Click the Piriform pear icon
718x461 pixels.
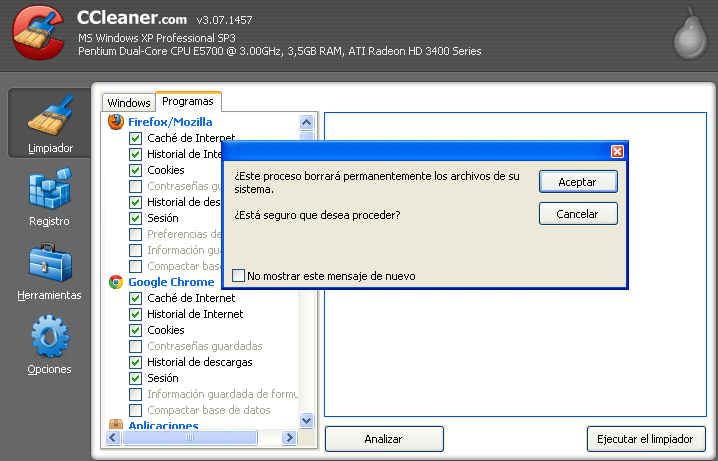tap(691, 34)
